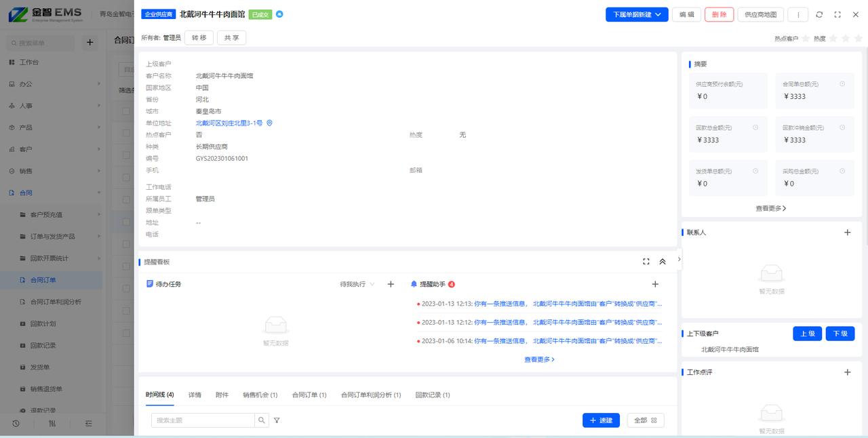Open the 下属单据新建 dropdown
Screen dimensions: 868x438
click(637, 14)
